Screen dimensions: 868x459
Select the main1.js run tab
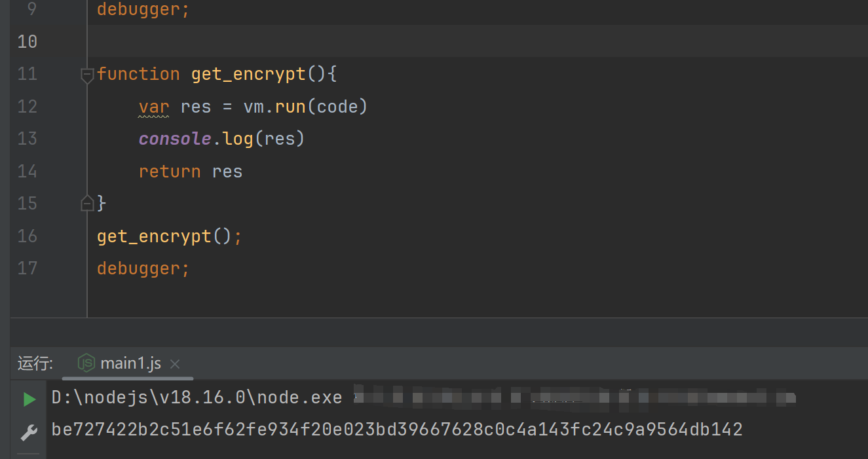click(x=128, y=364)
